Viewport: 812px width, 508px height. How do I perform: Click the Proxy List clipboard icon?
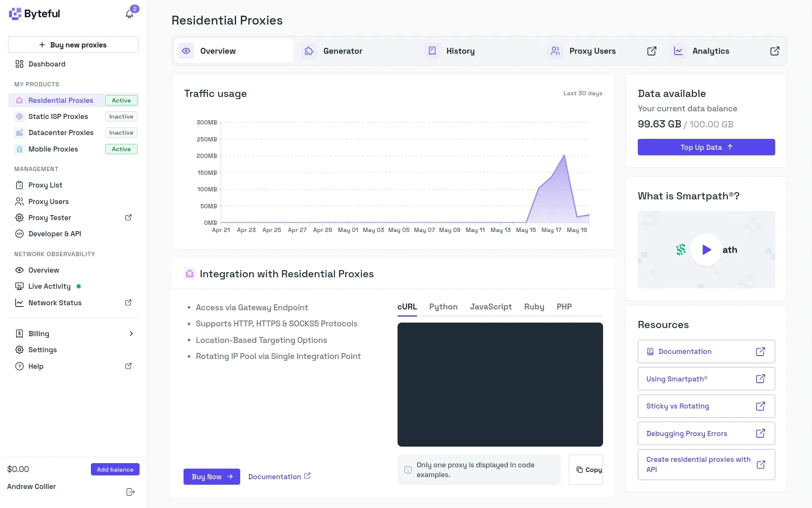pyautogui.click(x=19, y=185)
